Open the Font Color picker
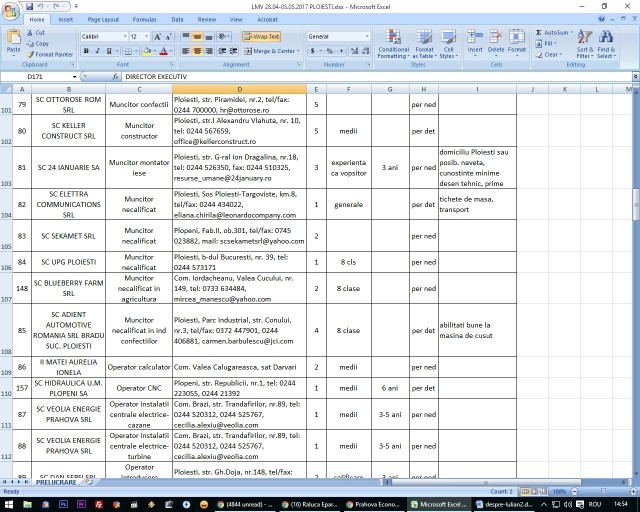 click(164, 51)
